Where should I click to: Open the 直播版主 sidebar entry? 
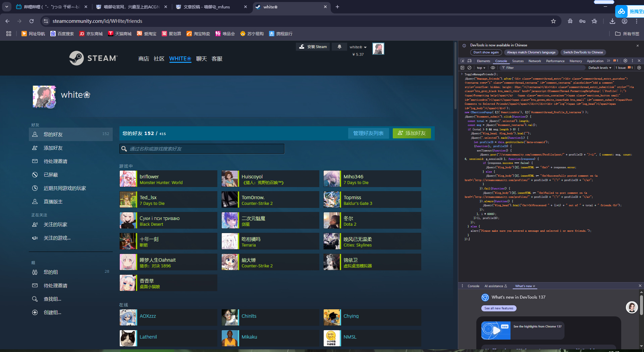coord(71,202)
